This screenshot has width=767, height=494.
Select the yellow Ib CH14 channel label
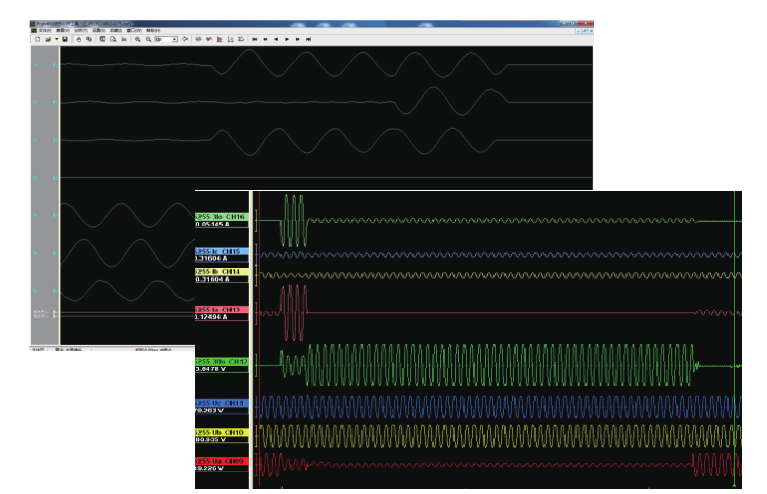coord(220,271)
